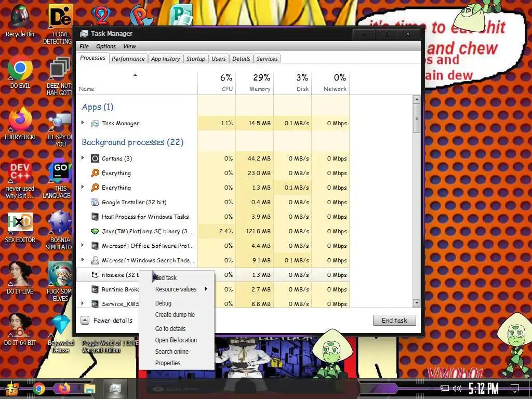Click the Task Manager process icon
This screenshot has height=399, width=532.
click(95, 124)
